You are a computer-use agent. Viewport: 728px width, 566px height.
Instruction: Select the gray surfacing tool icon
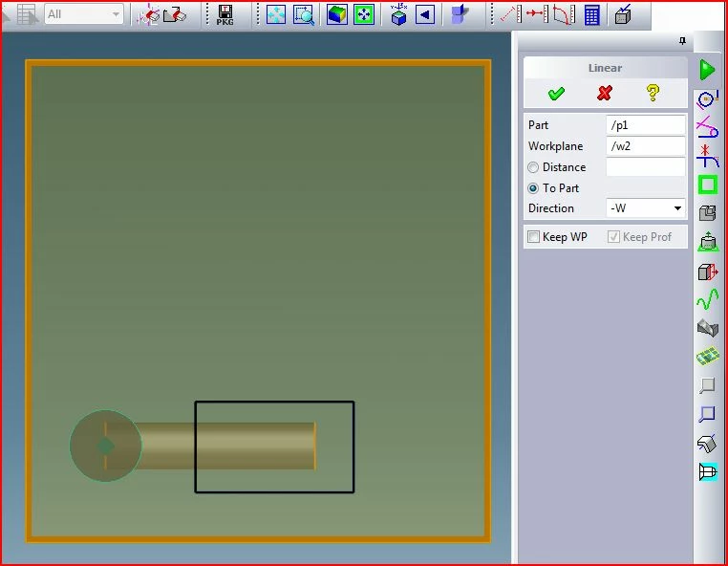click(708, 328)
